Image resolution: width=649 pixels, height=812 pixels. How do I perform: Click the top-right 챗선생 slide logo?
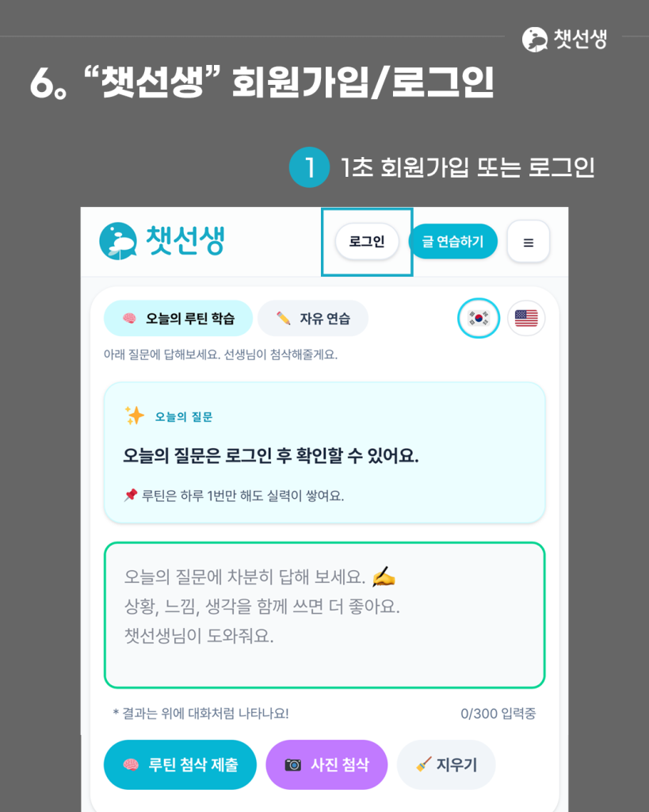[x=564, y=39]
